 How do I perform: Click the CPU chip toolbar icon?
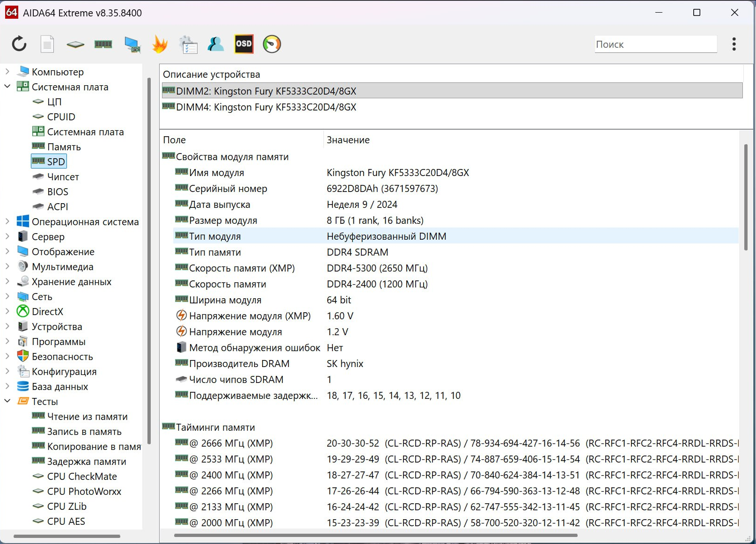coord(75,44)
